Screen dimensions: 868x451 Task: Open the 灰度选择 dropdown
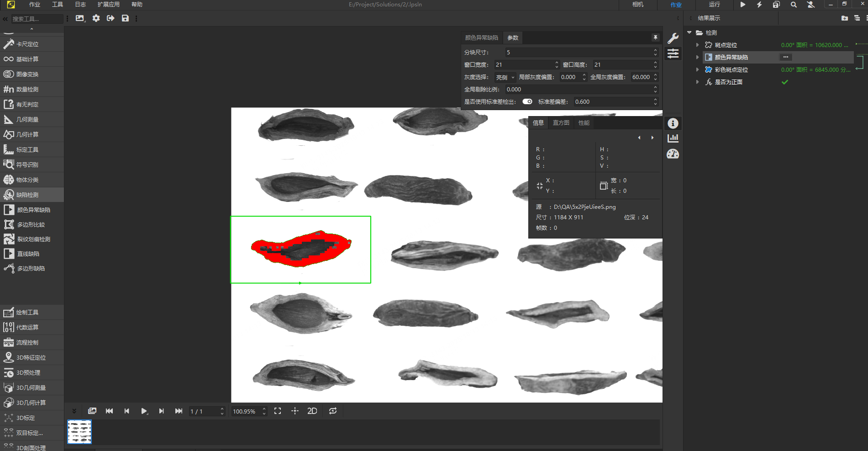point(505,77)
